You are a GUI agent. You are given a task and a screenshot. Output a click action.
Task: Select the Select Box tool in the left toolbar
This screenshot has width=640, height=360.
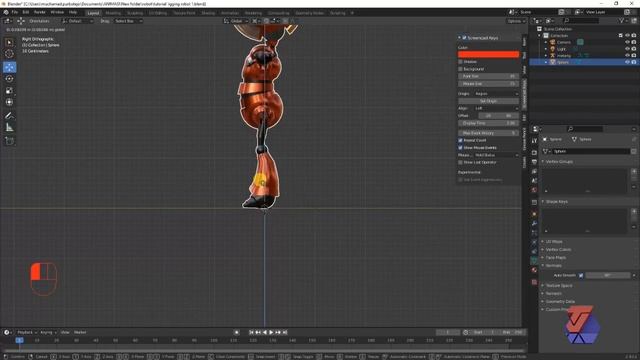[9, 42]
